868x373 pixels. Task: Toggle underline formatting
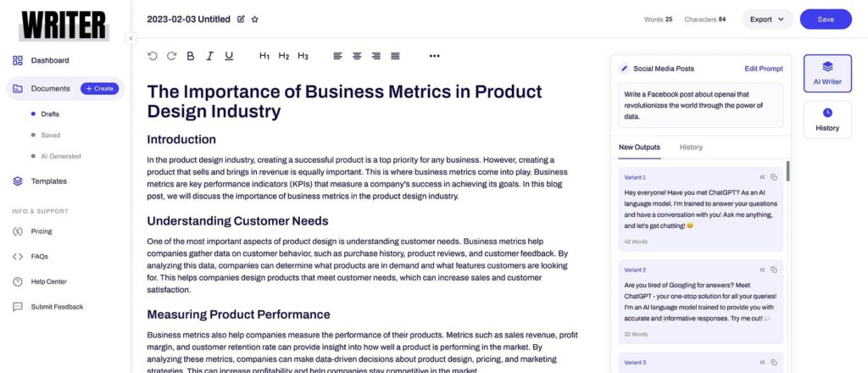pyautogui.click(x=229, y=56)
